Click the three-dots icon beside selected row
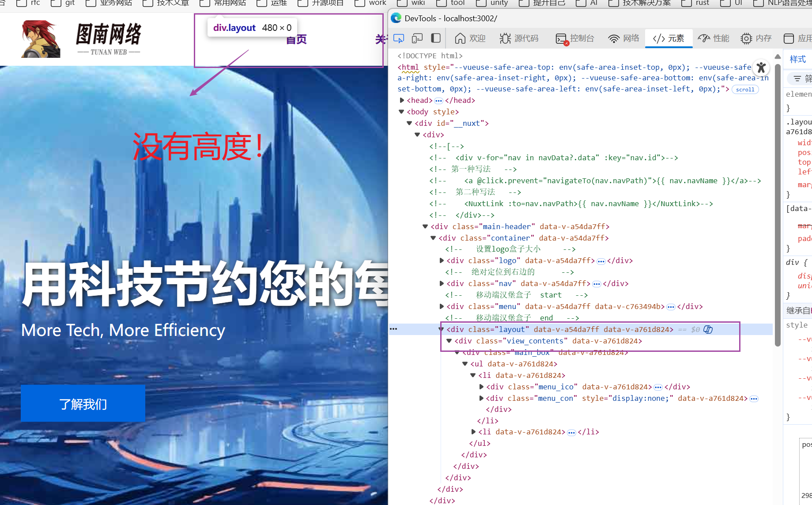This screenshot has height=505, width=812. 393,329
